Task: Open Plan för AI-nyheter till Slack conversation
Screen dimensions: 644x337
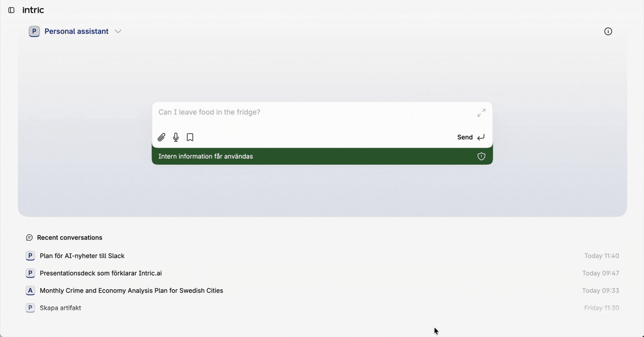Action: [82, 256]
